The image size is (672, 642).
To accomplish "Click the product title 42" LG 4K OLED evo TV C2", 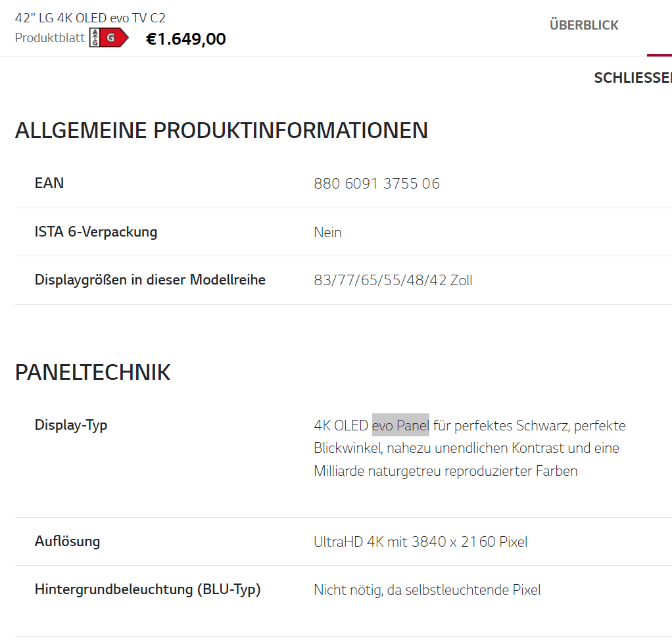I will (x=90, y=18).
